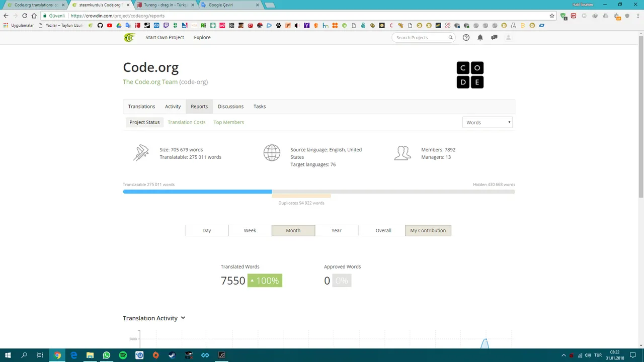The height and width of the screenshot is (362, 644).
Task: Click the green shield extension icon
Action: point(563,16)
